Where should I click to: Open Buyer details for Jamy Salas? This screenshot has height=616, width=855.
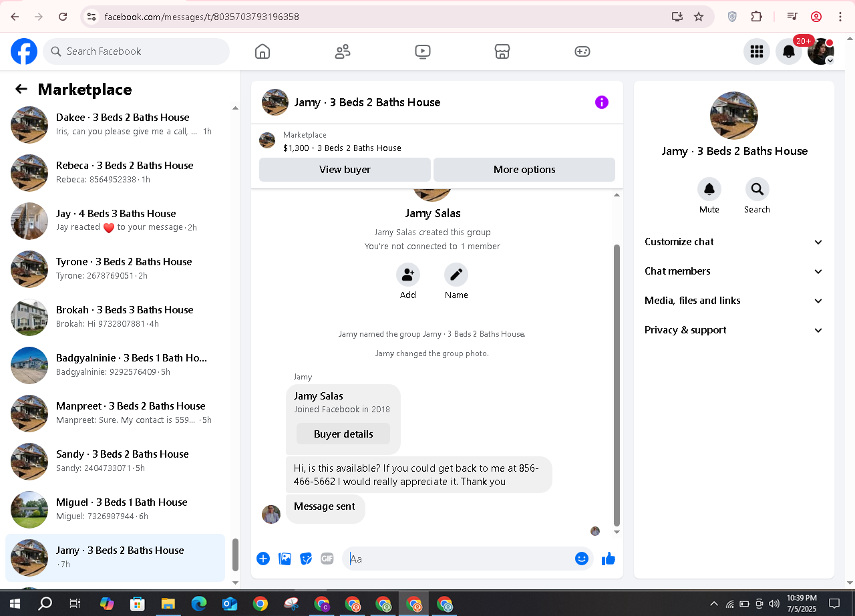(x=343, y=434)
